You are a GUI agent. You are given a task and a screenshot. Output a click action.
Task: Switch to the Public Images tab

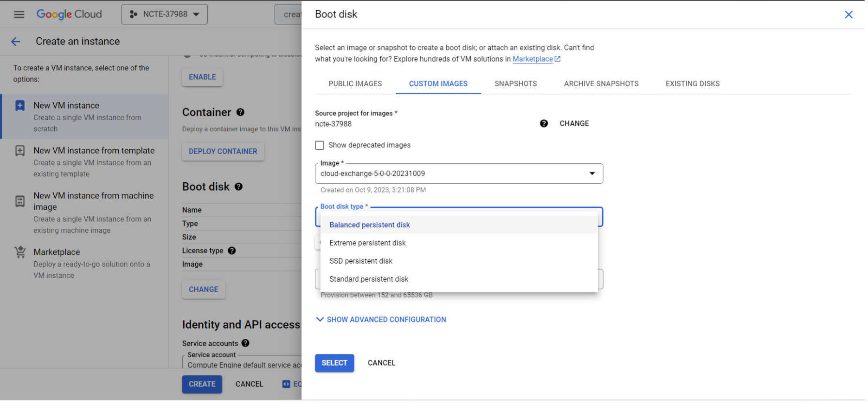(355, 84)
